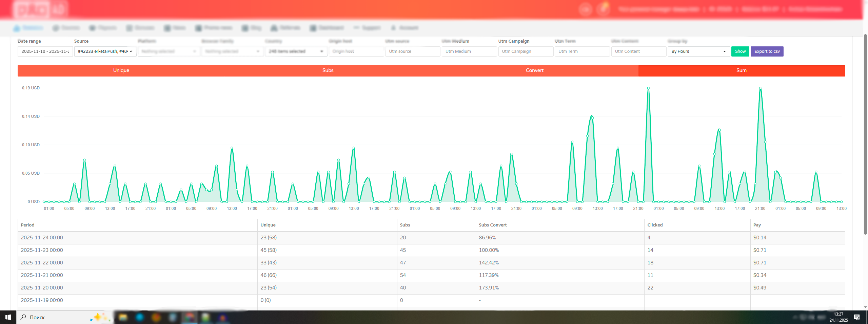Screen dimensions: 868x324
Task: Select the Convert chart tab
Action: pos(535,70)
